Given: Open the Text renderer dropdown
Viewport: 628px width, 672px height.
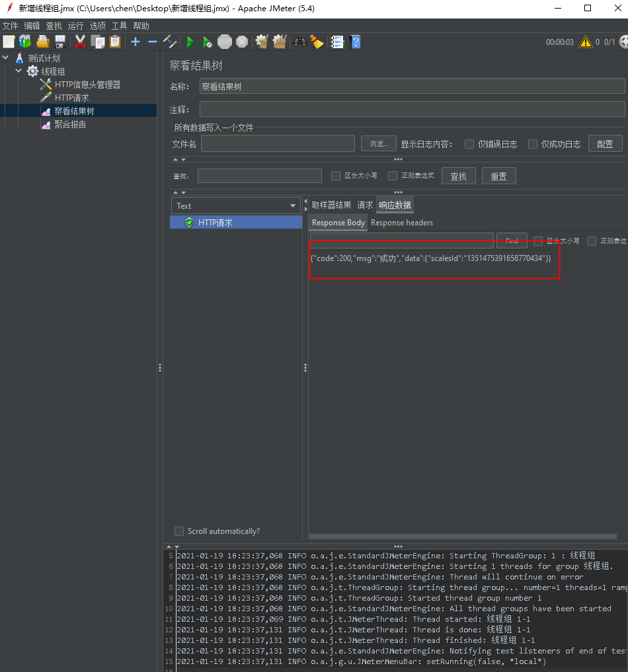Looking at the screenshot, I should click(236, 205).
